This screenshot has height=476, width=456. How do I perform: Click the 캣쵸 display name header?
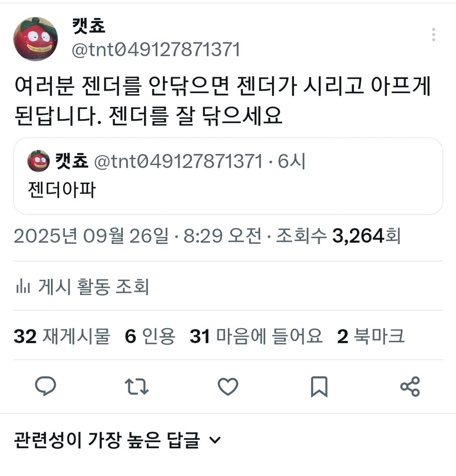(89, 26)
